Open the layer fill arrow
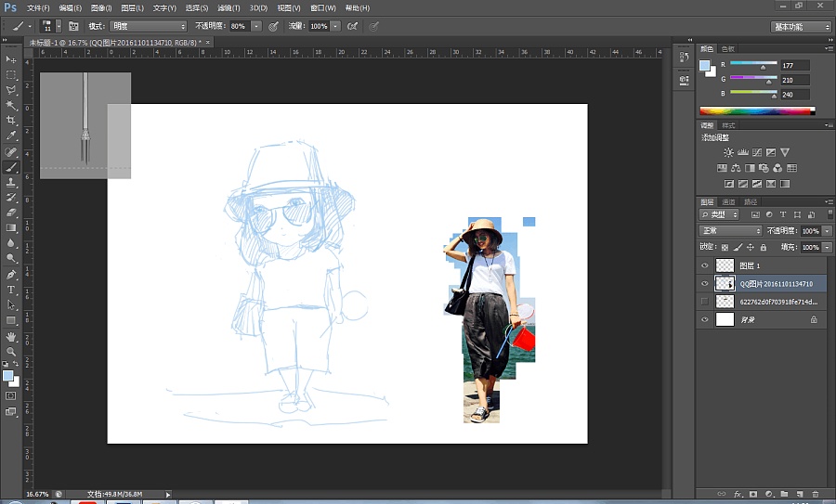Viewport: 836px width, 504px height. (827, 247)
